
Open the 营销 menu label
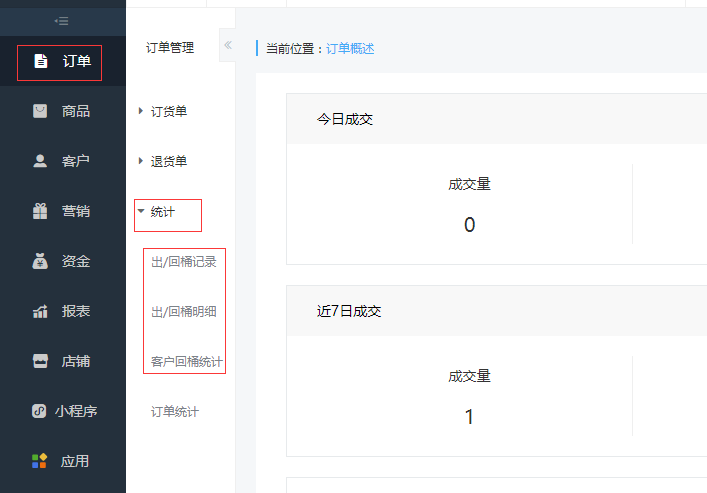pyautogui.click(x=76, y=211)
